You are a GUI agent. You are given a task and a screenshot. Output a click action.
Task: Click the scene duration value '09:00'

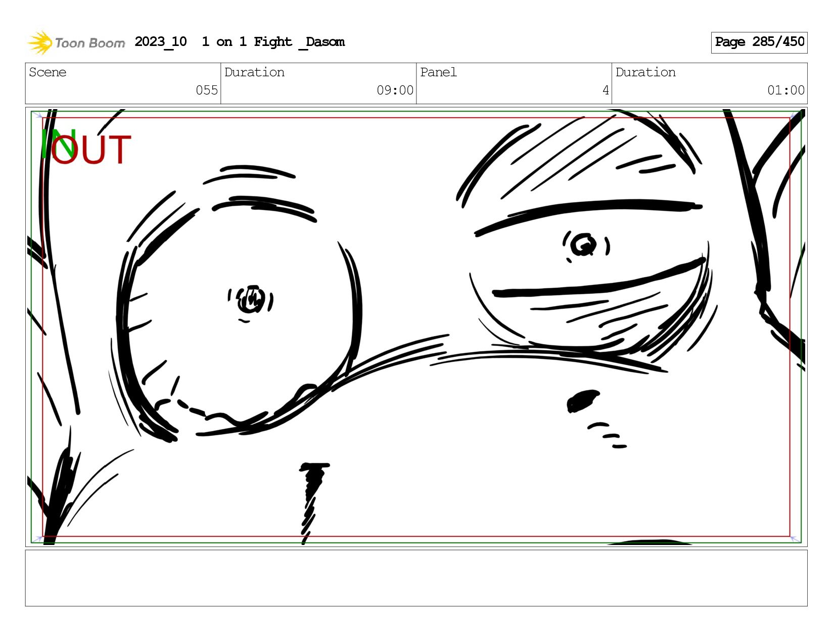(x=395, y=90)
